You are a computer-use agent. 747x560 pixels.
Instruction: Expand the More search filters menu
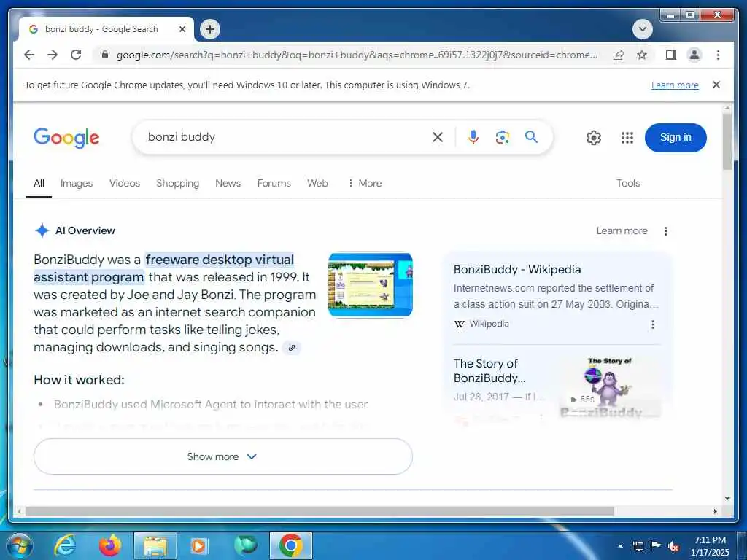click(x=365, y=183)
